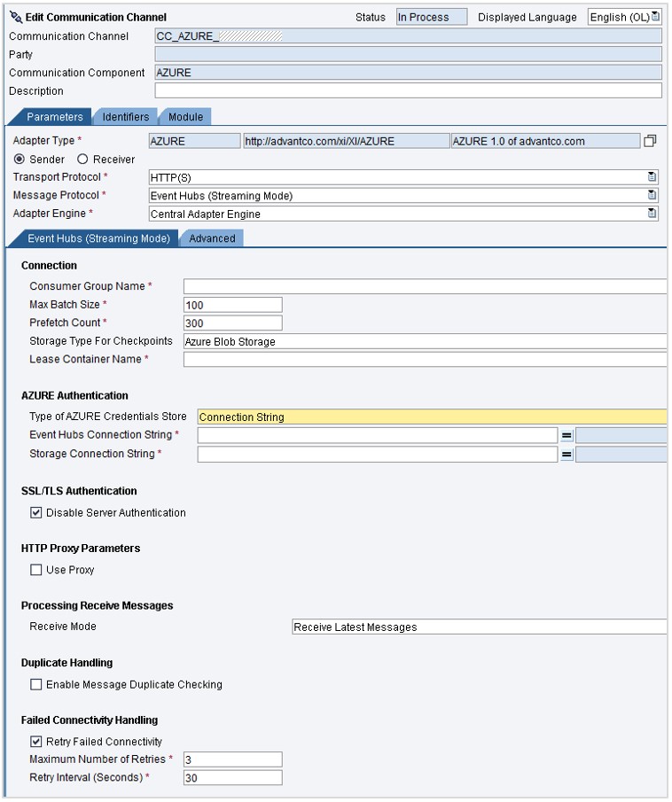Open Message Protocol dropdown icon
The height and width of the screenshot is (802, 672).
(652, 195)
